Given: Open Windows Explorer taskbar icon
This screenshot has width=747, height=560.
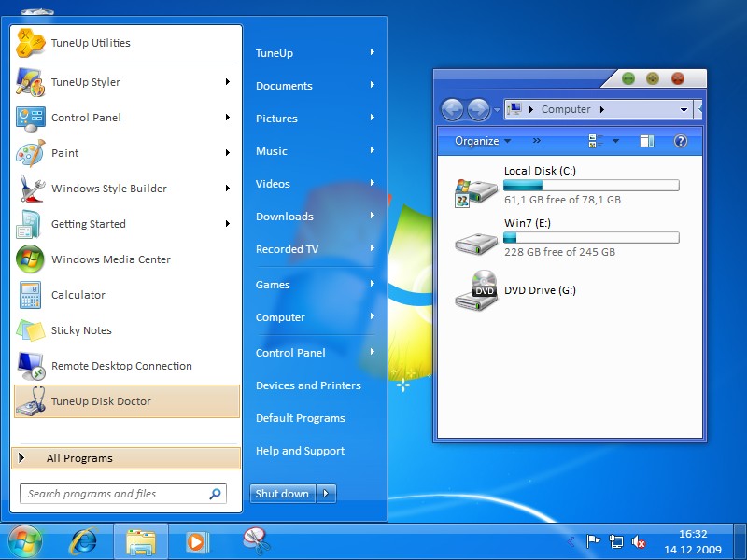Looking at the screenshot, I should tap(141, 542).
